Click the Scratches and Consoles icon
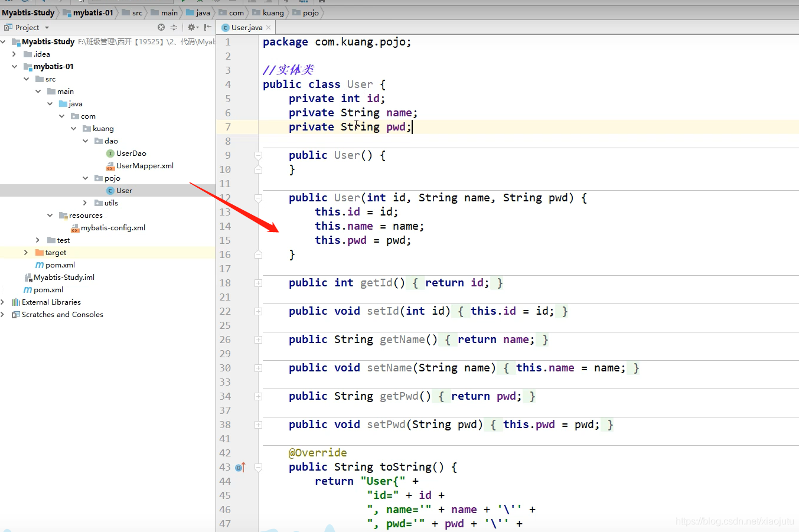This screenshot has width=799, height=532. pyautogui.click(x=16, y=315)
